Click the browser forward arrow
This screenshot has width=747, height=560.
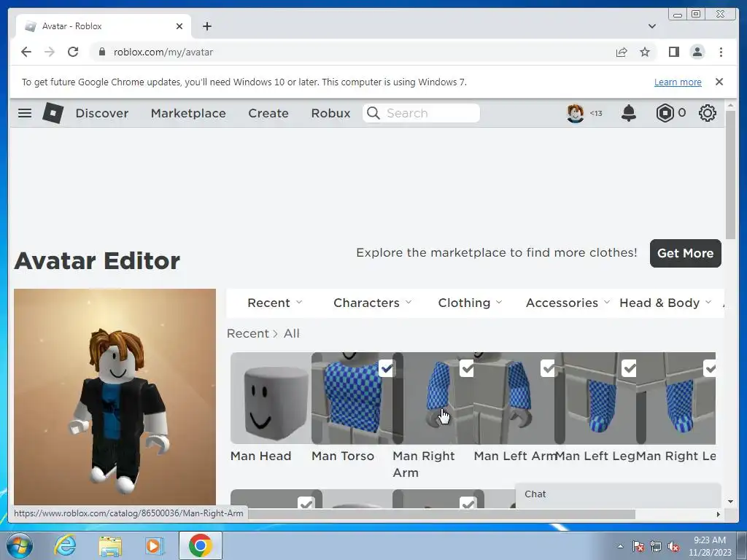pos(50,52)
